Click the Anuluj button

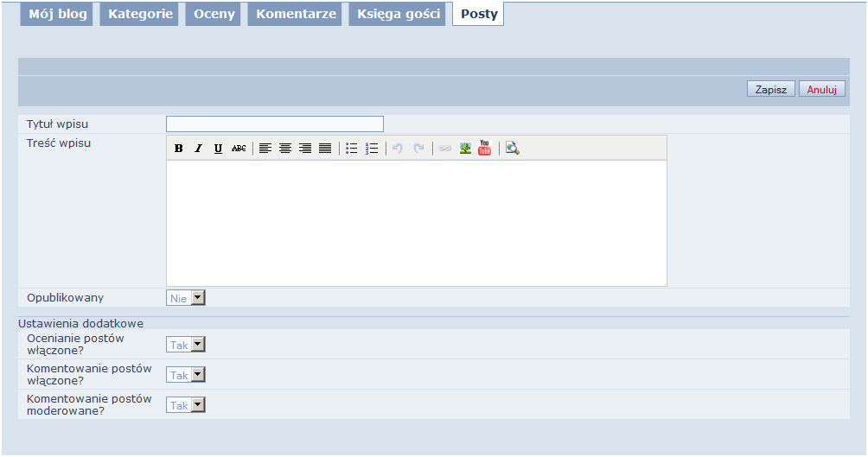click(821, 89)
